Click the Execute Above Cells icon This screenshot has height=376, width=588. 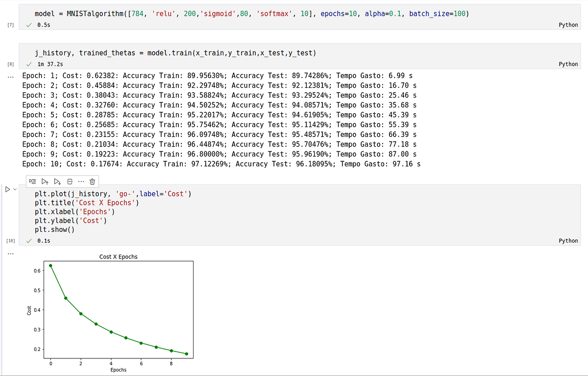pyautogui.click(x=45, y=181)
